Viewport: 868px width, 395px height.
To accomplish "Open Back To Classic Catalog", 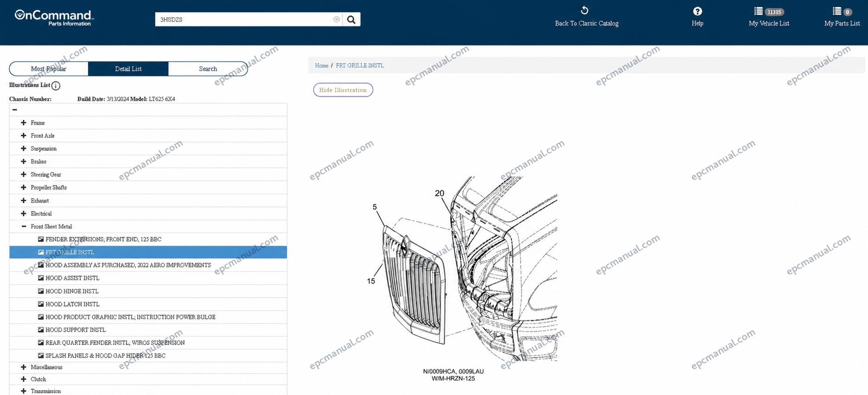I will click(x=586, y=17).
